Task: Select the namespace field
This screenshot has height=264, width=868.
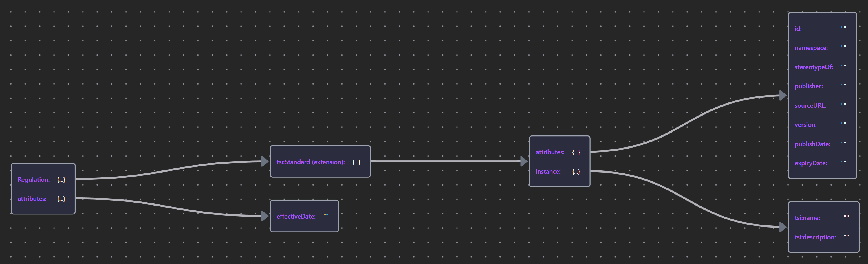Action: [811, 48]
